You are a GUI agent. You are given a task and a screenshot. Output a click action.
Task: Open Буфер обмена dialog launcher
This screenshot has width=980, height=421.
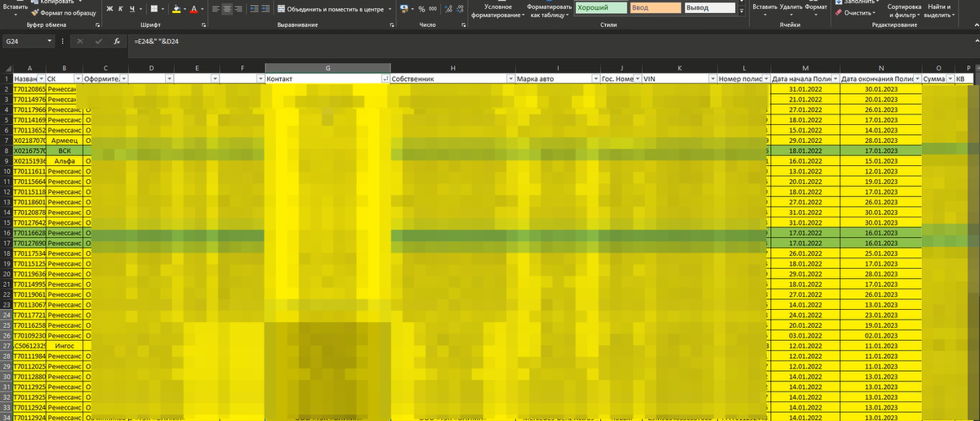coord(97,25)
